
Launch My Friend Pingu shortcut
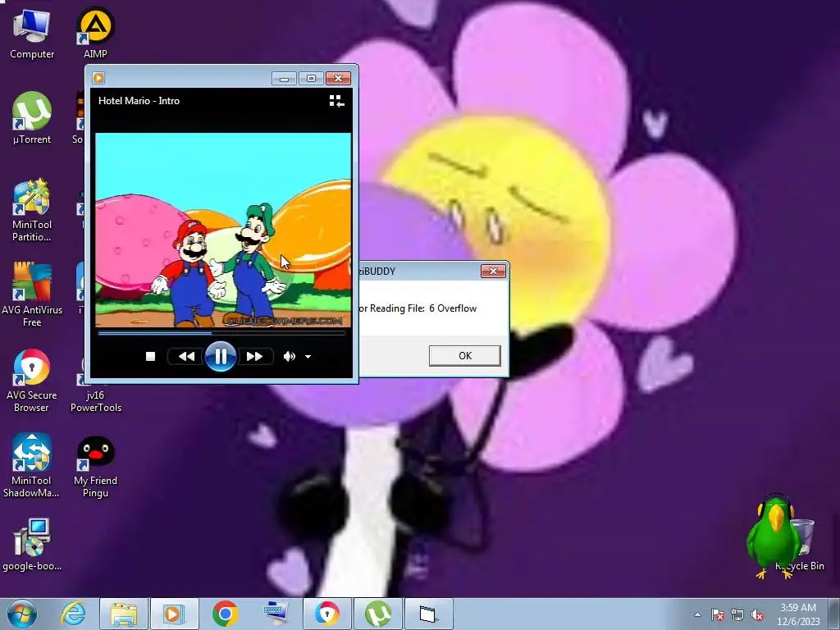point(95,466)
